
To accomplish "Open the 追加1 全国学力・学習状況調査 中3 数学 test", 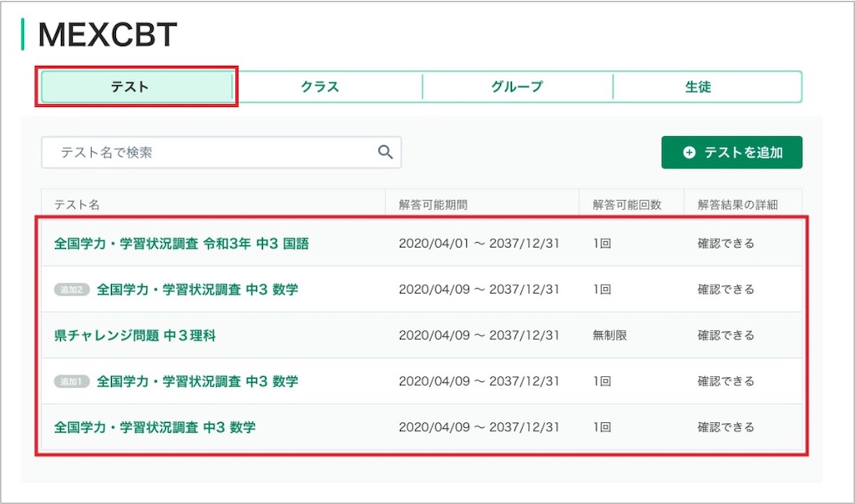I will pyautogui.click(x=197, y=381).
